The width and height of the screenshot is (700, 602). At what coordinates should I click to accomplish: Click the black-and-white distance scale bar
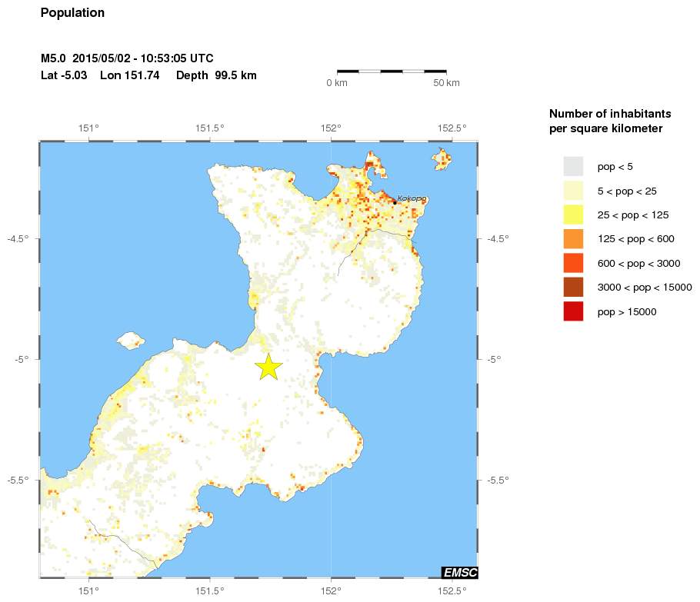tap(392, 72)
